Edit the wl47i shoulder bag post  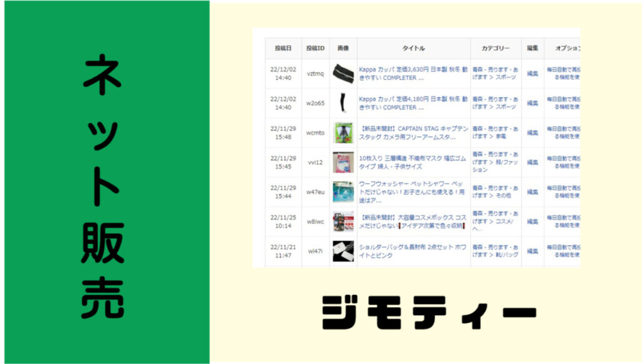532,251
